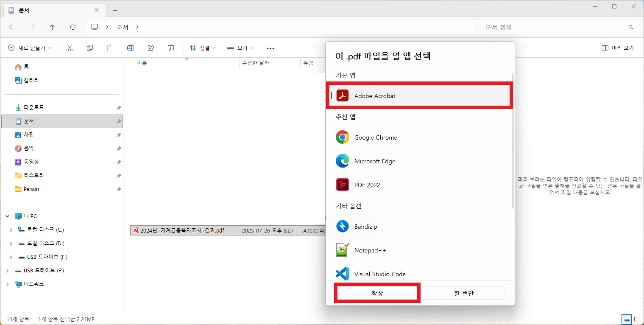The height and width of the screenshot is (325, 644).
Task: Open 갤러리 in the navigation pane
Action: [x=31, y=80]
